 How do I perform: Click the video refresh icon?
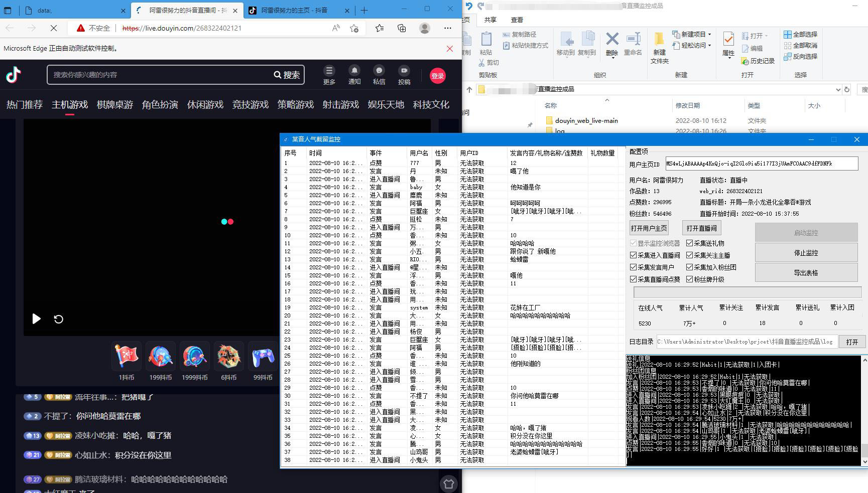[59, 319]
